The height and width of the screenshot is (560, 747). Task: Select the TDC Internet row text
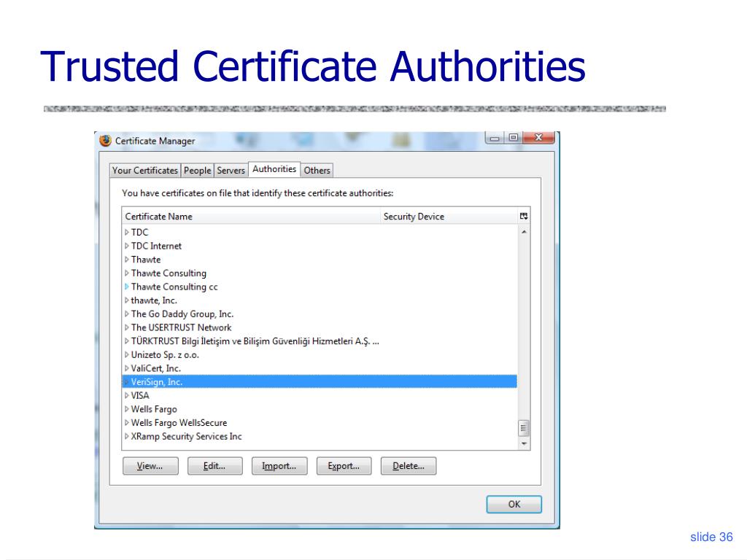(156, 246)
